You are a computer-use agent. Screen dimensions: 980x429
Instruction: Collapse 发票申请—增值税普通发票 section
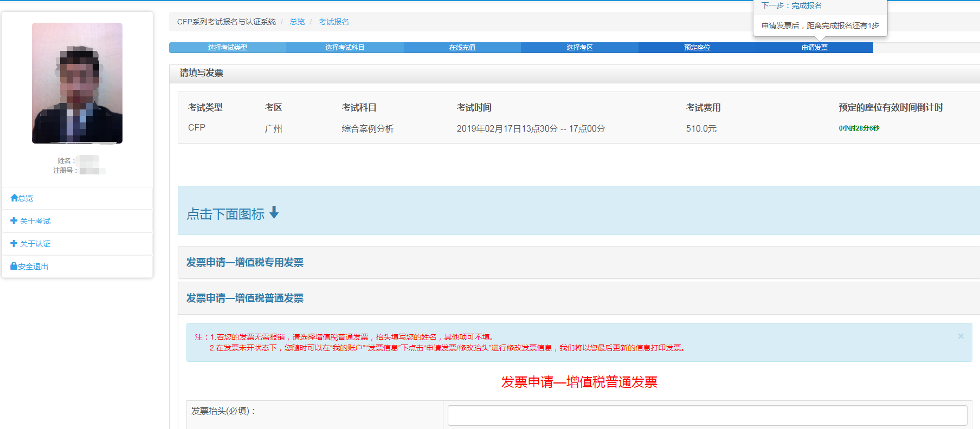tap(245, 298)
